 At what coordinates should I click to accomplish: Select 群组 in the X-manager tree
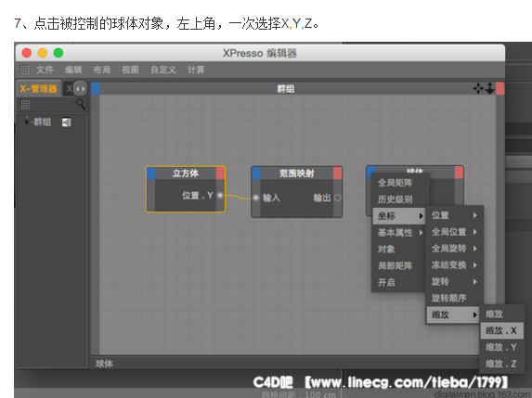(x=43, y=122)
